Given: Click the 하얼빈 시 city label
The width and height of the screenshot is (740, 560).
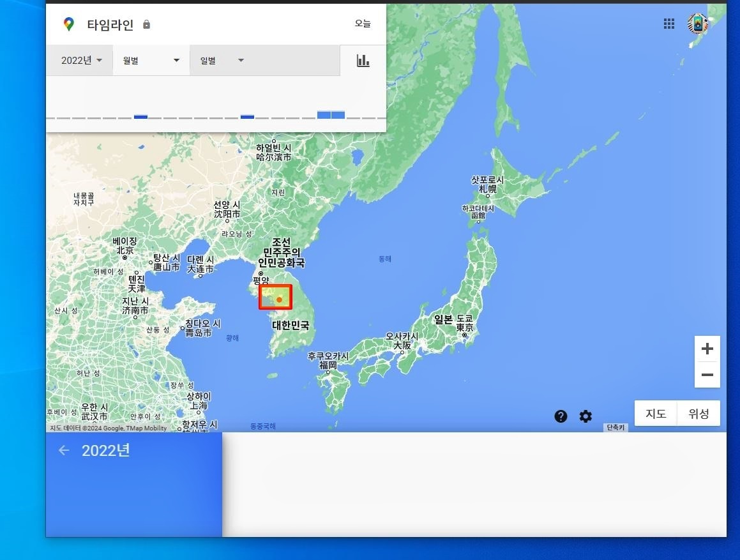Looking at the screenshot, I should (274, 152).
